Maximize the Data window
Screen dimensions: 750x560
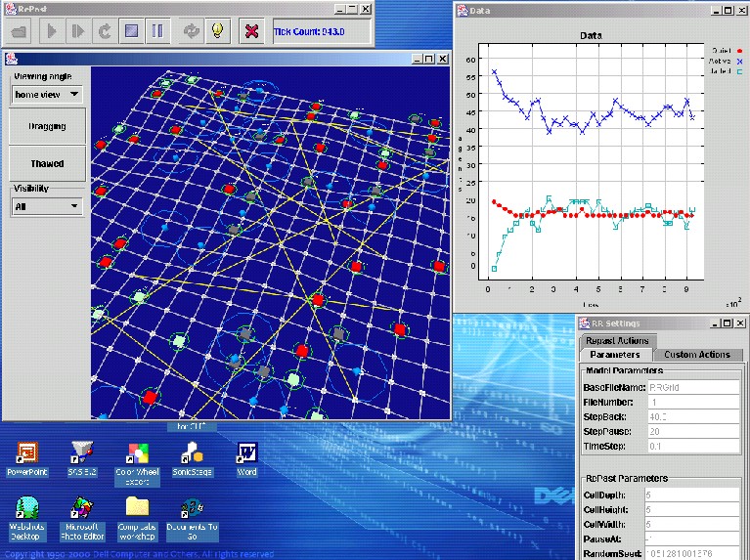coord(728,10)
